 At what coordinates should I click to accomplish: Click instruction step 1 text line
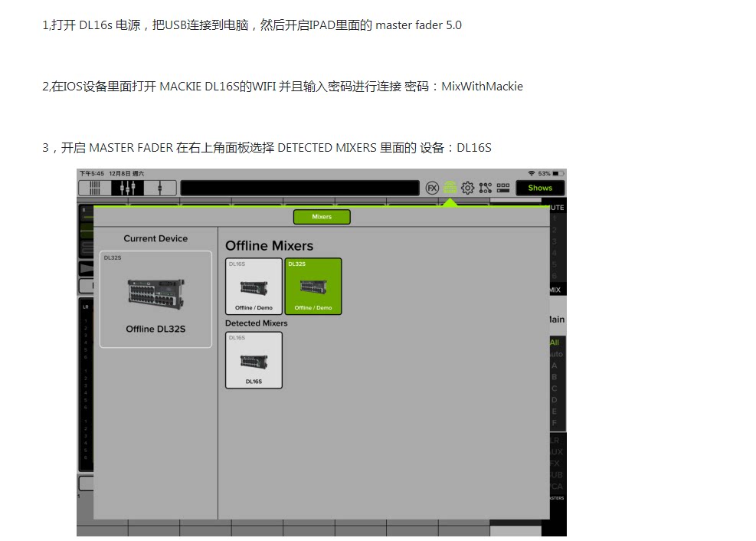point(252,25)
